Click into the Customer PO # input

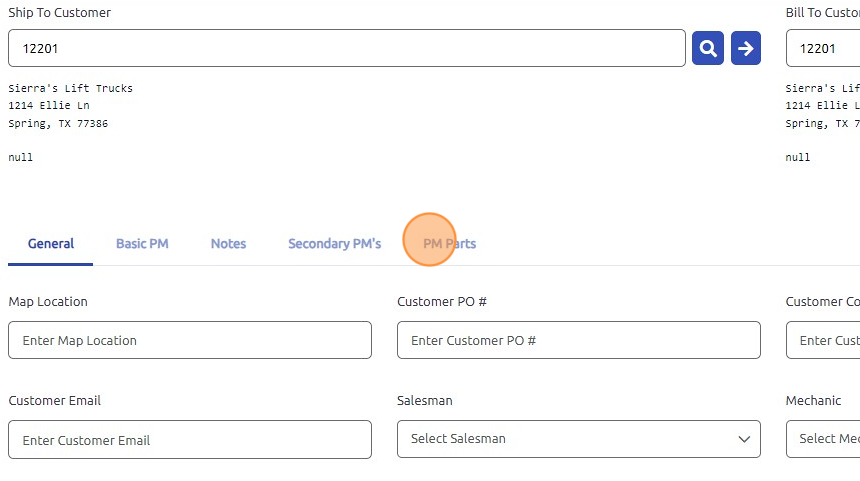tap(578, 340)
